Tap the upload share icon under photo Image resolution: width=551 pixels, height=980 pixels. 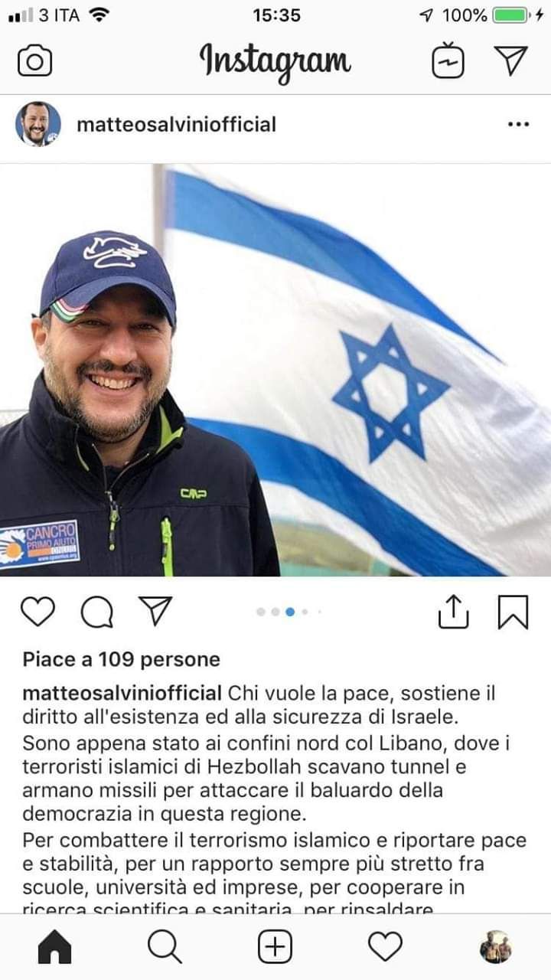pyautogui.click(x=453, y=611)
